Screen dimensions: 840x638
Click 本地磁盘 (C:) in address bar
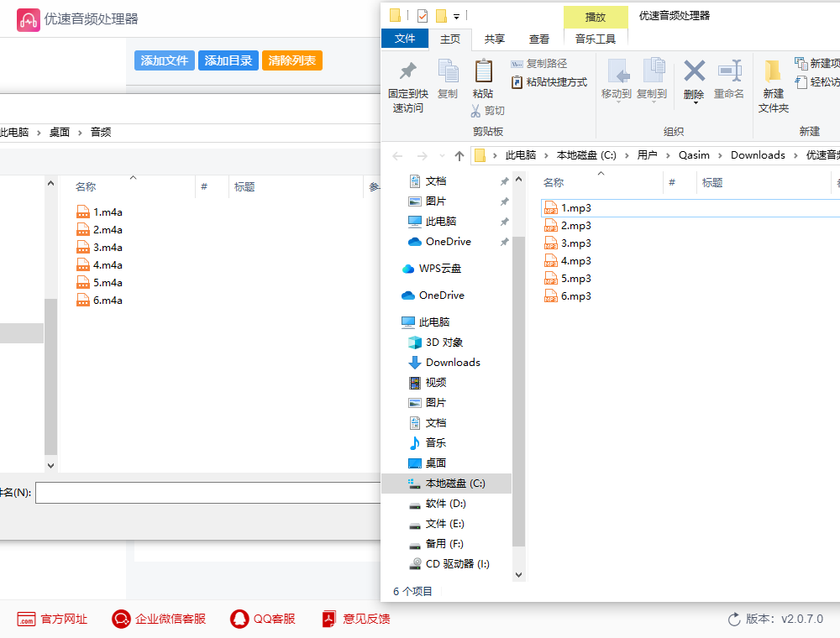pyautogui.click(x=586, y=155)
